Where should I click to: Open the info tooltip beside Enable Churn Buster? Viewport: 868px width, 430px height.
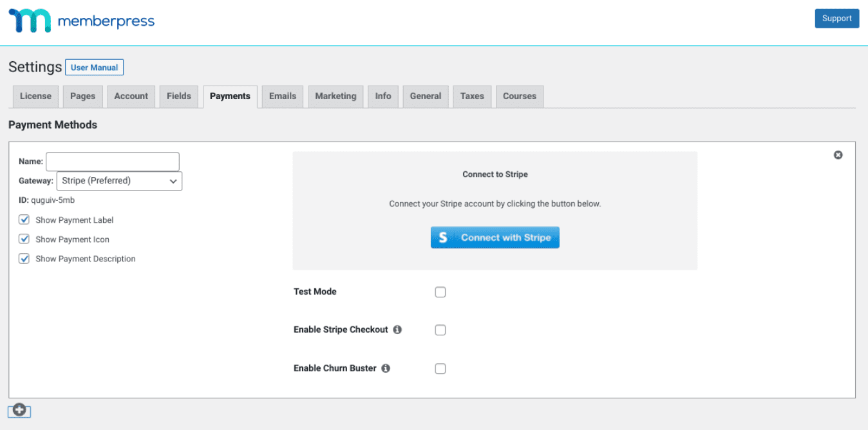(385, 368)
